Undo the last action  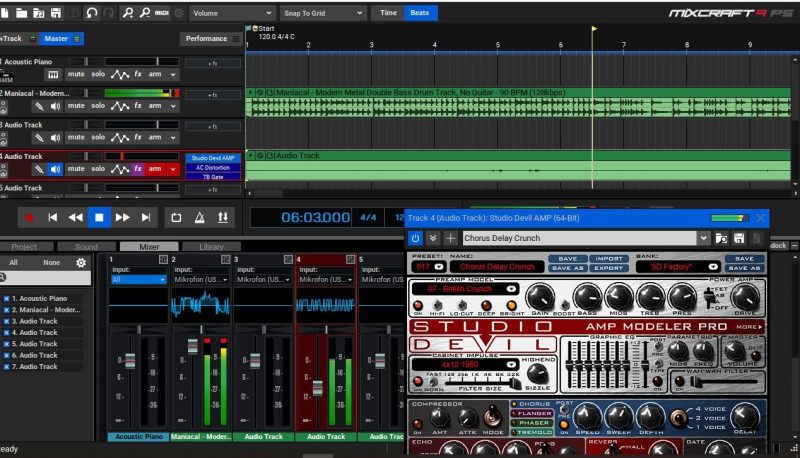click(92, 13)
